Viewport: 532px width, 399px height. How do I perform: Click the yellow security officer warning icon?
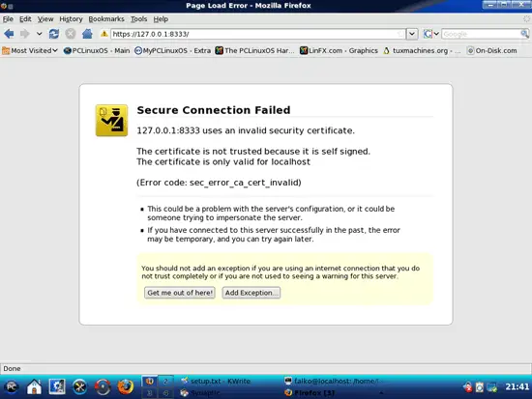coord(111,121)
